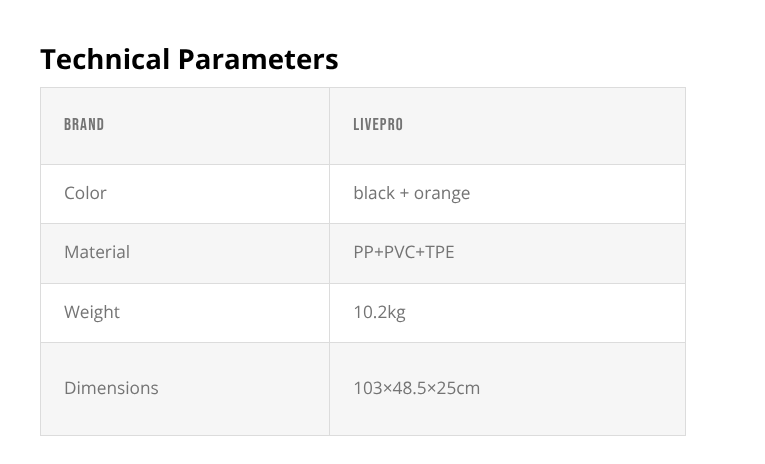This screenshot has width=765, height=464.
Task: Select the Dimensions row label
Action: (111, 388)
